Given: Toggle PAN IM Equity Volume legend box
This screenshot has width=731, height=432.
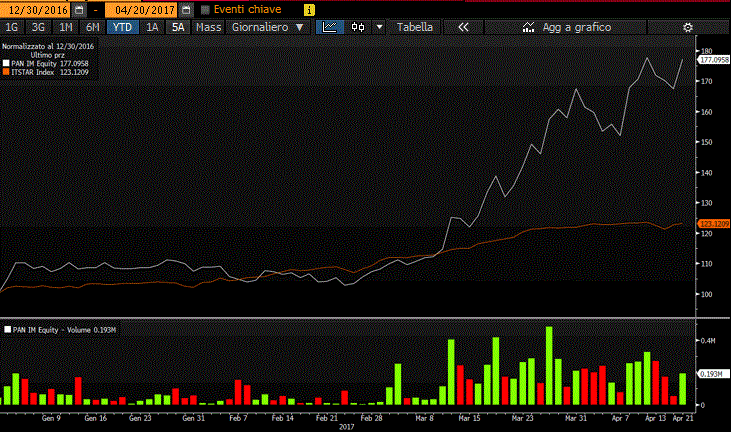Looking at the screenshot, I should pyautogui.click(x=5, y=329).
